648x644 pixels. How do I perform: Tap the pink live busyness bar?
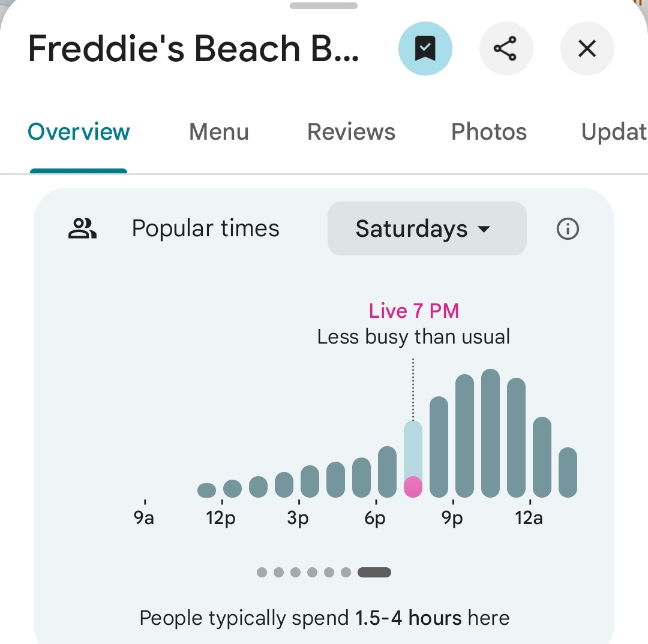(x=413, y=486)
